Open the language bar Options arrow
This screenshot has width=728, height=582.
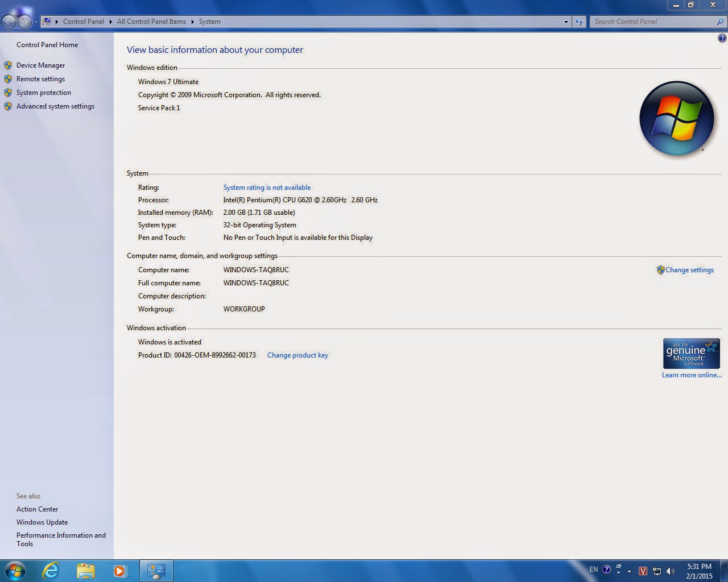[619, 573]
